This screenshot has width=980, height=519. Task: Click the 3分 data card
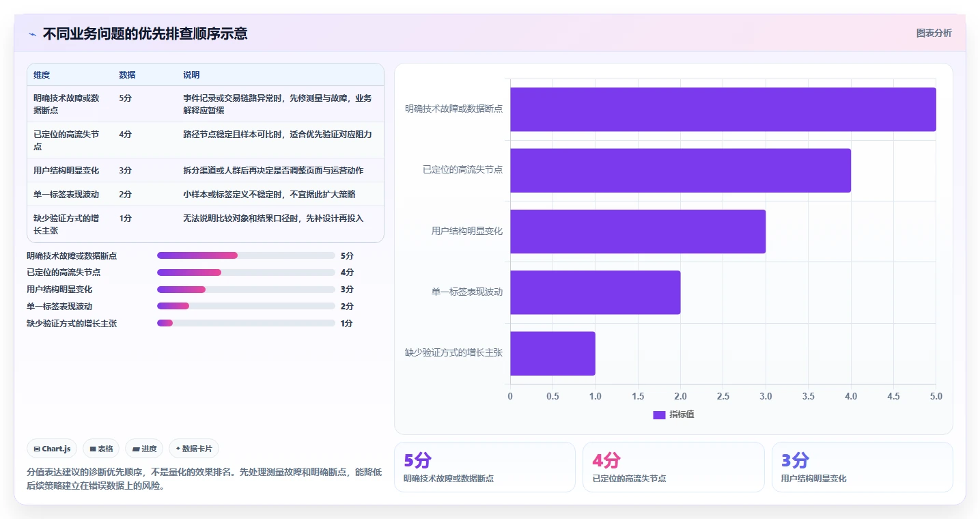tap(862, 467)
